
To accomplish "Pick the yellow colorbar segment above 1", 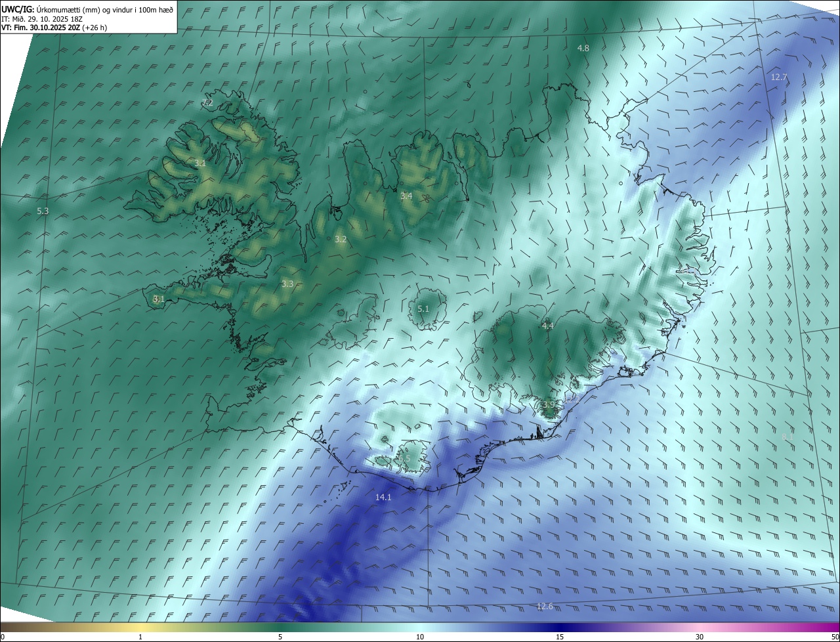I will click(x=141, y=628).
